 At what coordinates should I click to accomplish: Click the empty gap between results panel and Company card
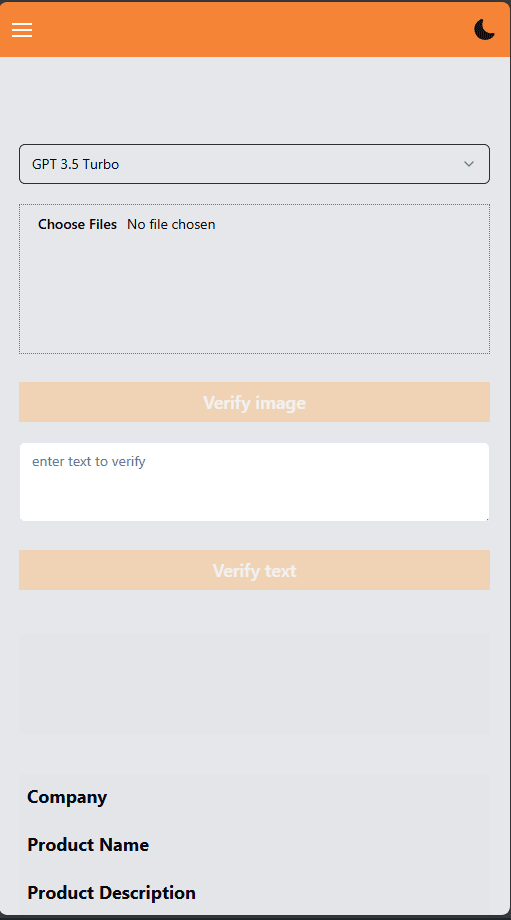point(254,755)
